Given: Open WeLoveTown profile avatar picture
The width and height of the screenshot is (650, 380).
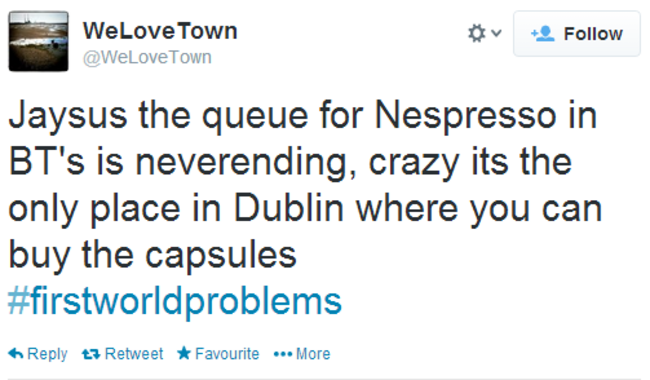Looking at the screenshot, I should coord(39,41).
